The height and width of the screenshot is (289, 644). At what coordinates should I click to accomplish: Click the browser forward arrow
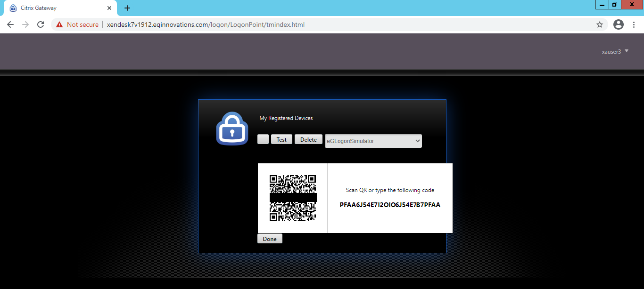(x=25, y=24)
